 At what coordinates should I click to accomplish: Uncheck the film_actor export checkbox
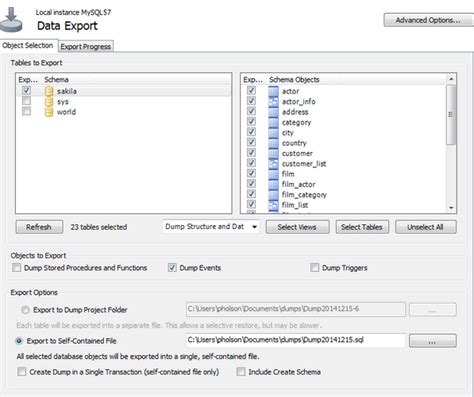[x=251, y=183]
